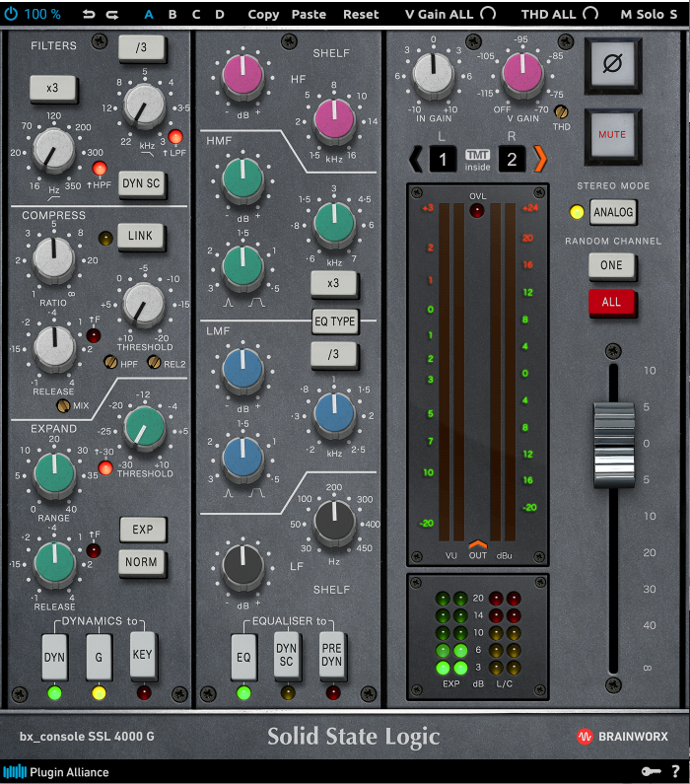Open the license key icon
This screenshot has height=784, width=690.
[x=651, y=771]
